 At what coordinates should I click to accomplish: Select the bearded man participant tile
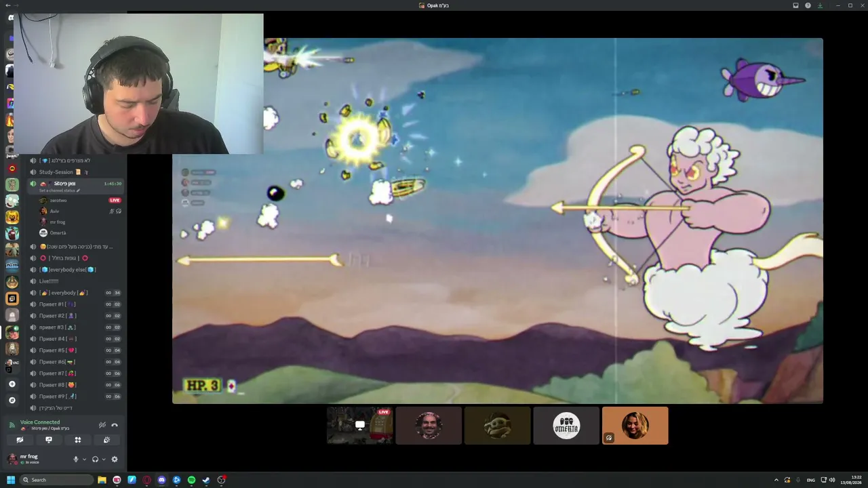429,426
